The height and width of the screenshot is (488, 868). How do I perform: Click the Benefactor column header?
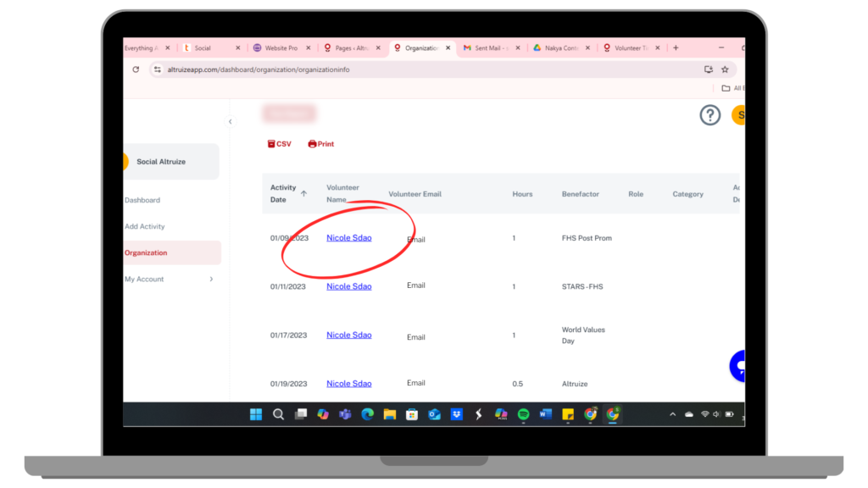click(580, 194)
